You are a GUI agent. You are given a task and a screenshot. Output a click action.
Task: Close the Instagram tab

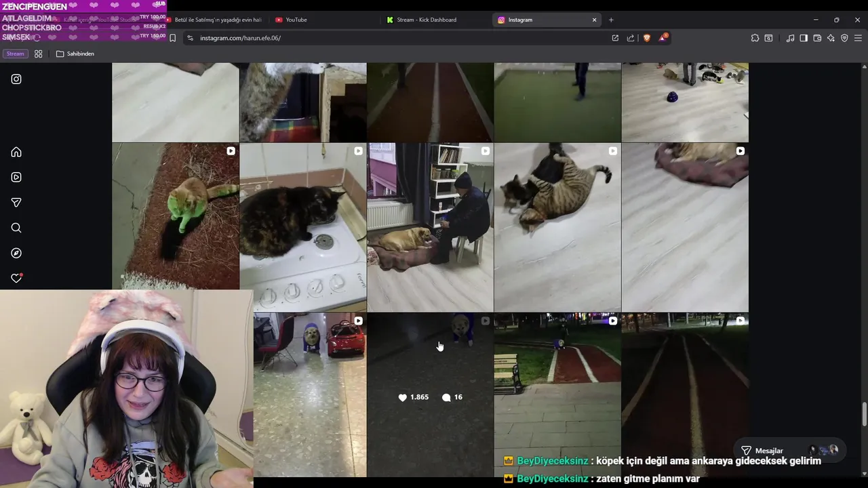point(594,20)
